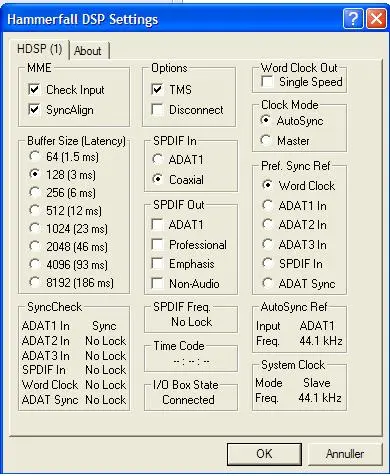The height and width of the screenshot is (476, 390).
Task: Click the I/O Box State Connected text
Action: (188, 399)
